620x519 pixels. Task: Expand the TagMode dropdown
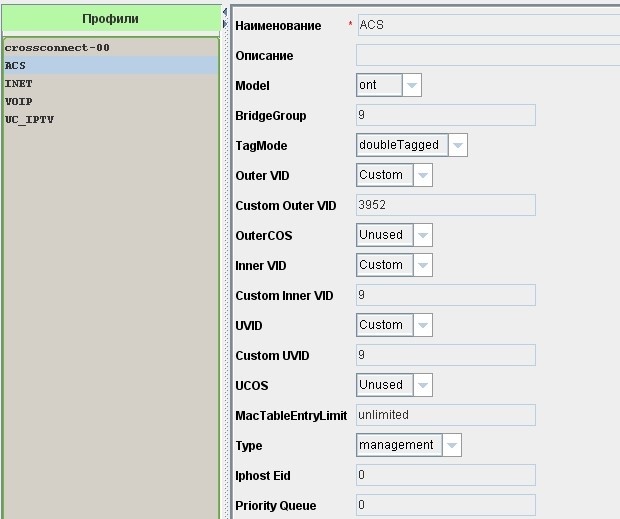(x=457, y=146)
